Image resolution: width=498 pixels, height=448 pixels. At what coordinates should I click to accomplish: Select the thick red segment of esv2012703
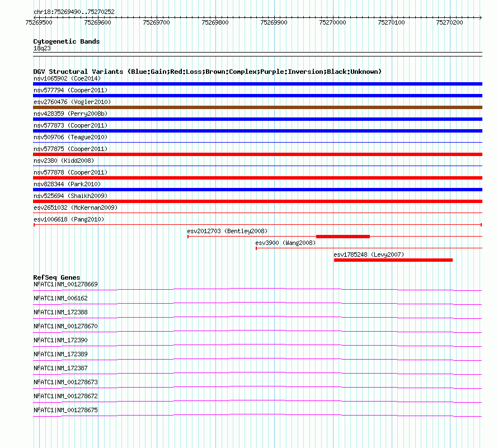[x=343, y=237]
